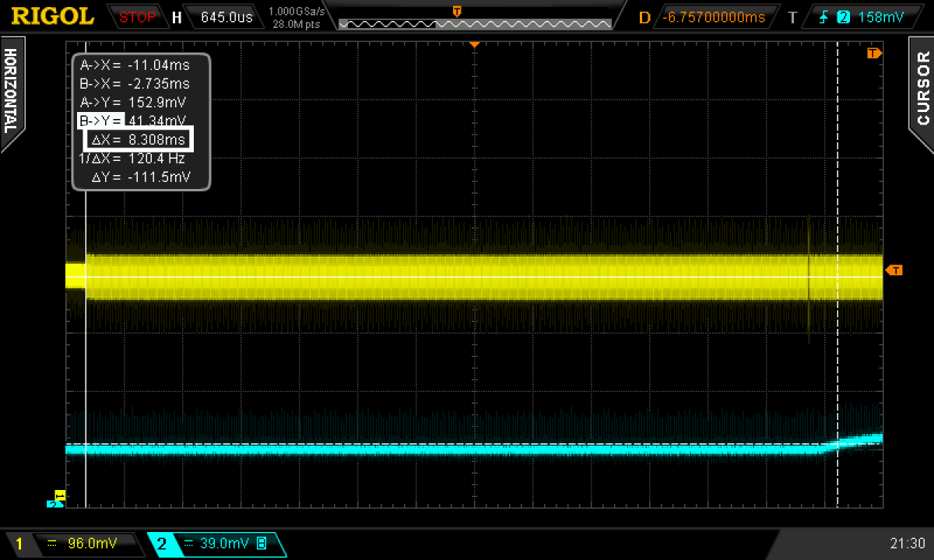Click the orange T marker in memory overview bar
The image size is (934, 560).
(x=457, y=11)
